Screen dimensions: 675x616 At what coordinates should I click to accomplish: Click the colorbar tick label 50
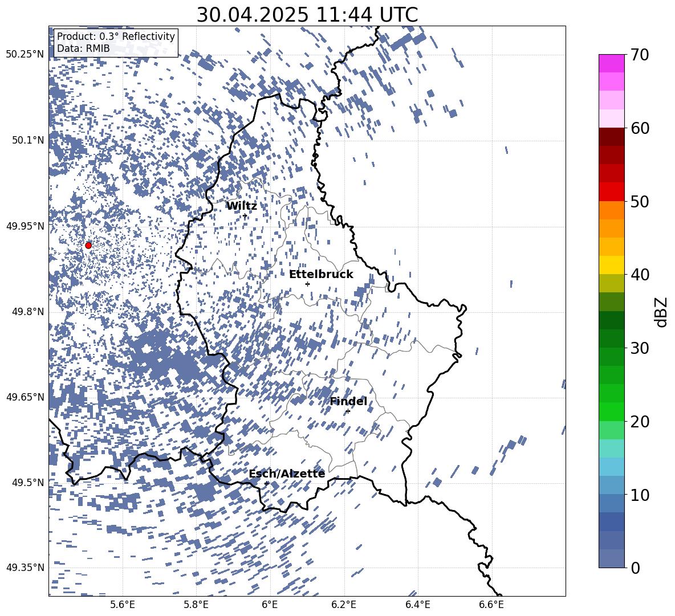(x=640, y=202)
